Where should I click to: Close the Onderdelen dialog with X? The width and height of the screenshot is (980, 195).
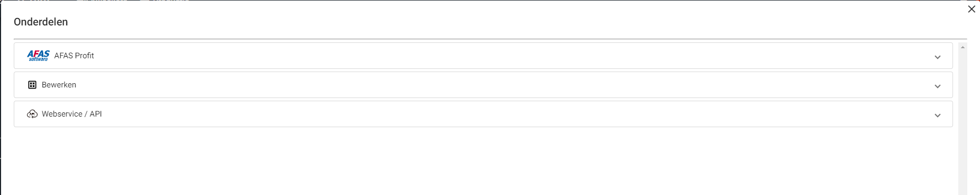click(972, 9)
